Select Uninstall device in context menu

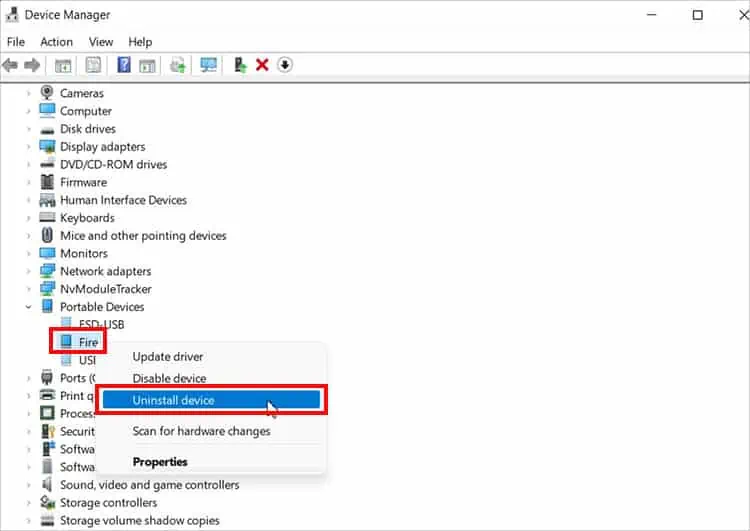pyautogui.click(x=211, y=400)
